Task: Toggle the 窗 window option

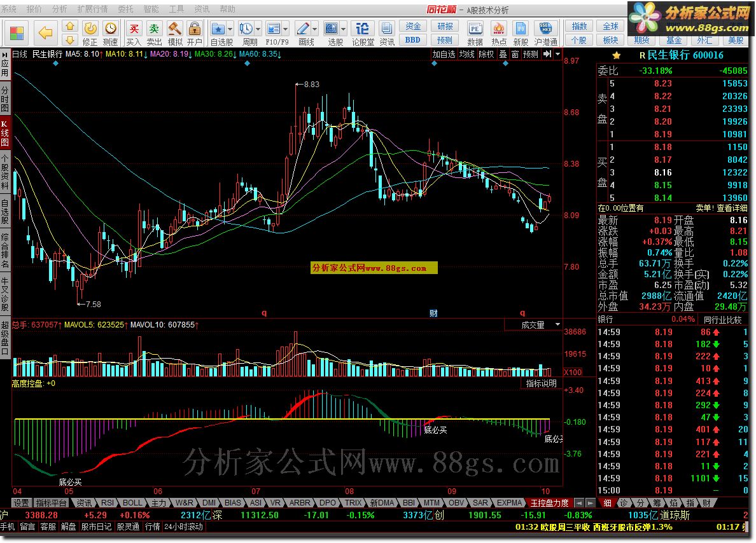Action: click(515, 54)
